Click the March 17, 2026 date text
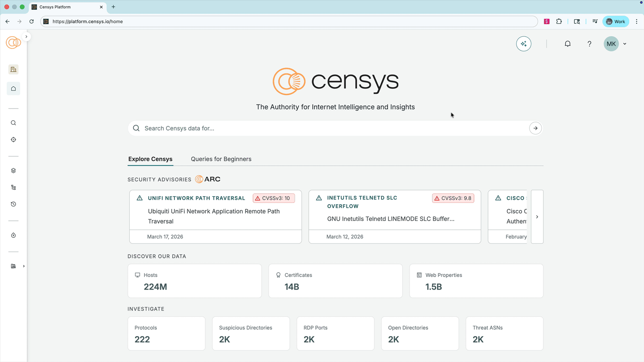Viewport: 644px width, 362px height. click(165, 237)
